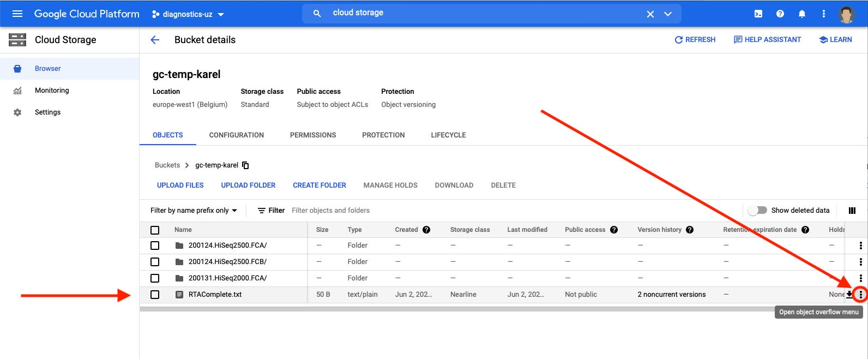Open the main hamburger navigation menu
This screenshot has height=359, width=868.
17,14
